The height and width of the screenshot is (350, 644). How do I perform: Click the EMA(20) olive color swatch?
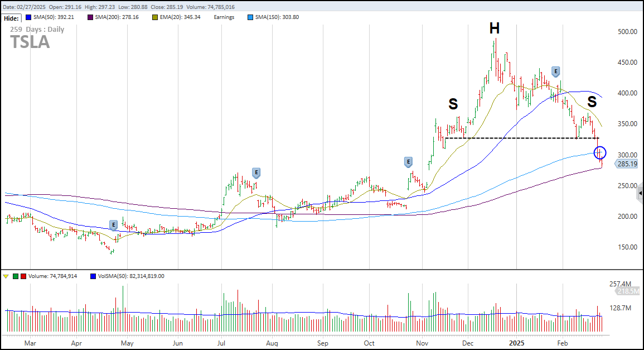pyautogui.click(x=155, y=17)
